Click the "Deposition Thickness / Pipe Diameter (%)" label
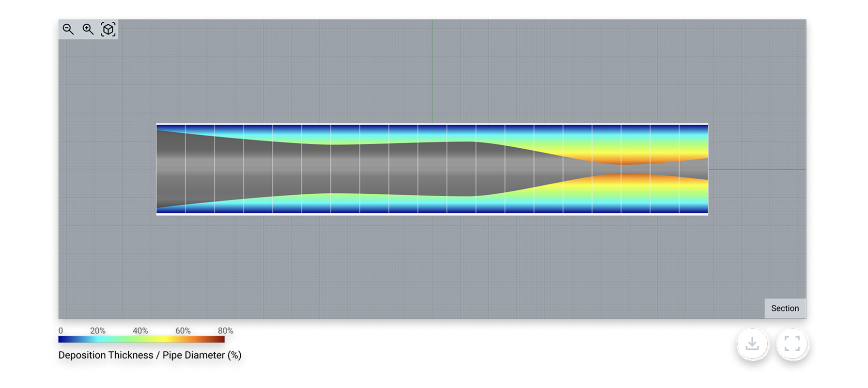The image size is (868, 388). (150, 355)
